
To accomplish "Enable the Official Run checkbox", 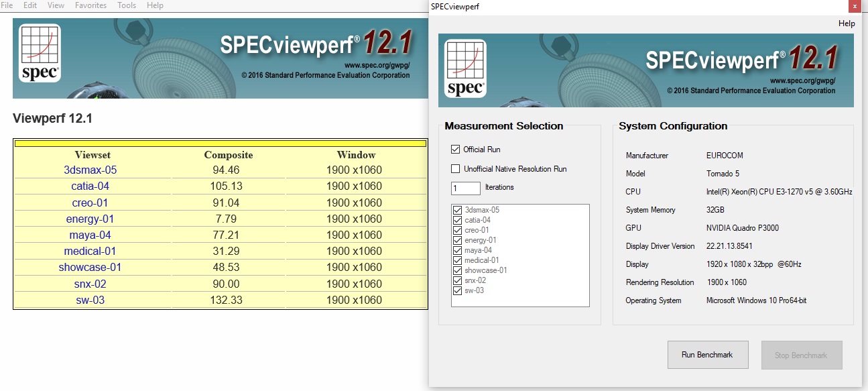I will (x=456, y=150).
